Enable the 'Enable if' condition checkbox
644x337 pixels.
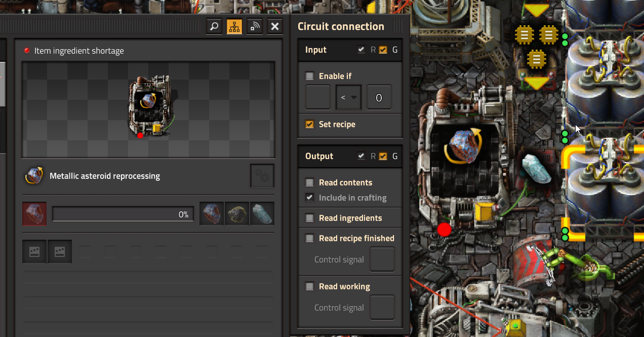pyautogui.click(x=310, y=76)
